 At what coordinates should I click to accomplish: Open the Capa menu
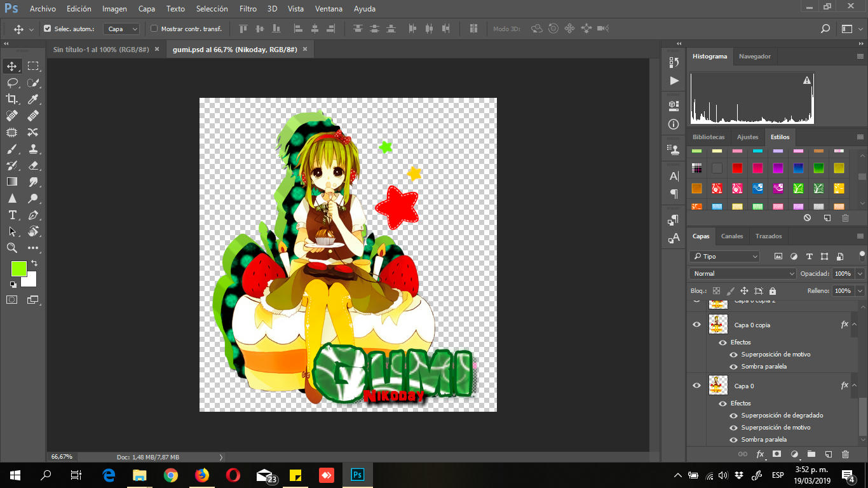point(147,9)
